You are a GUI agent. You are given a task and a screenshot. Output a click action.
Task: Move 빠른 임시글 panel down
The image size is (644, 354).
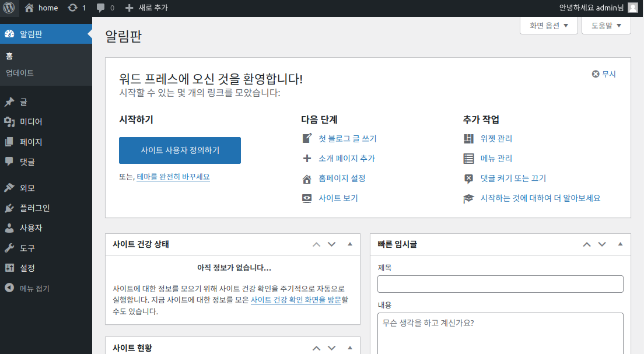602,244
